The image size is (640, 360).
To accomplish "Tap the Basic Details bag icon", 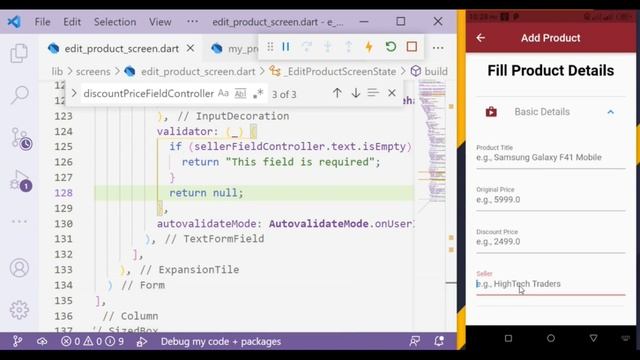I will tap(491, 112).
